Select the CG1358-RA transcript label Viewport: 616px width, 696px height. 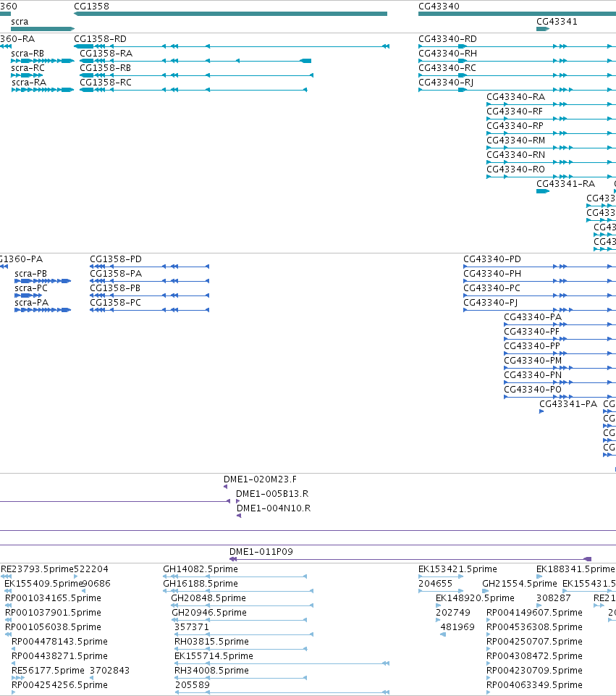[106, 54]
